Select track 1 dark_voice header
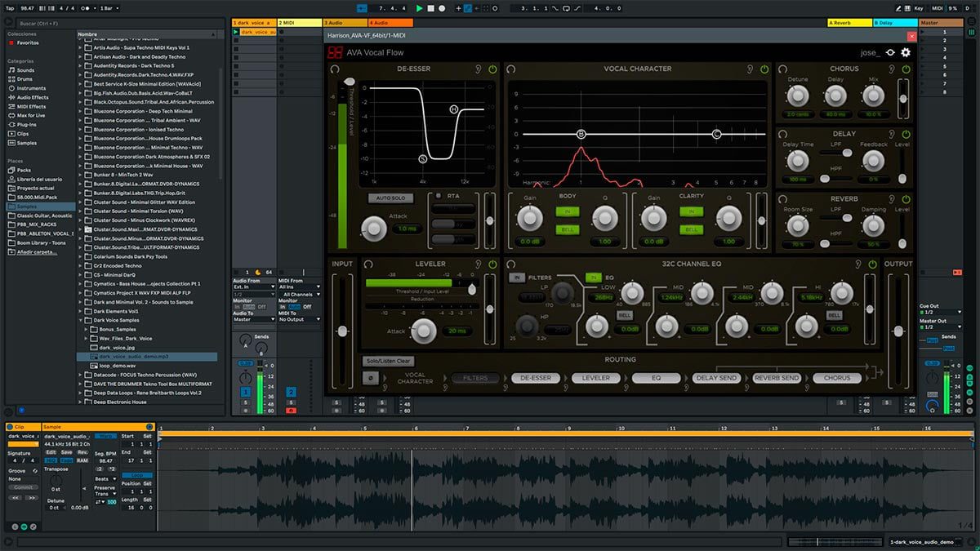 (x=254, y=23)
